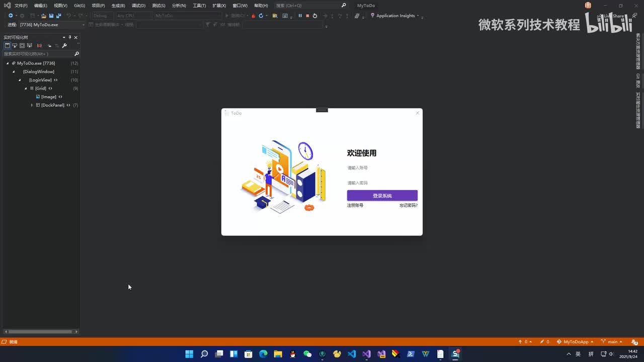Open the QQ penguin taskbar icon
This screenshot has height=362, width=644.
pyautogui.click(x=293, y=354)
